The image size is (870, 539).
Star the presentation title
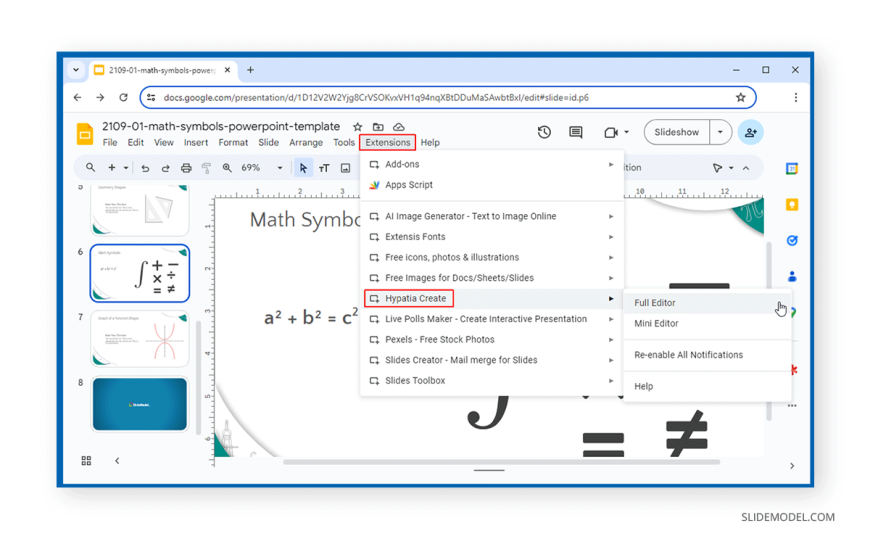pos(358,127)
